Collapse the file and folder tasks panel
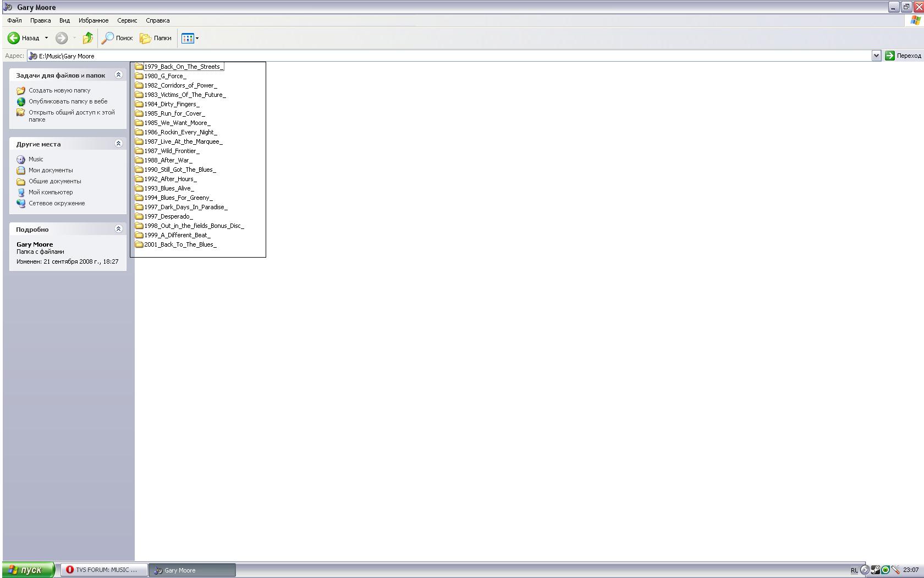Image resolution: width=924 pixels, height=578 pixels. (118, 75)
